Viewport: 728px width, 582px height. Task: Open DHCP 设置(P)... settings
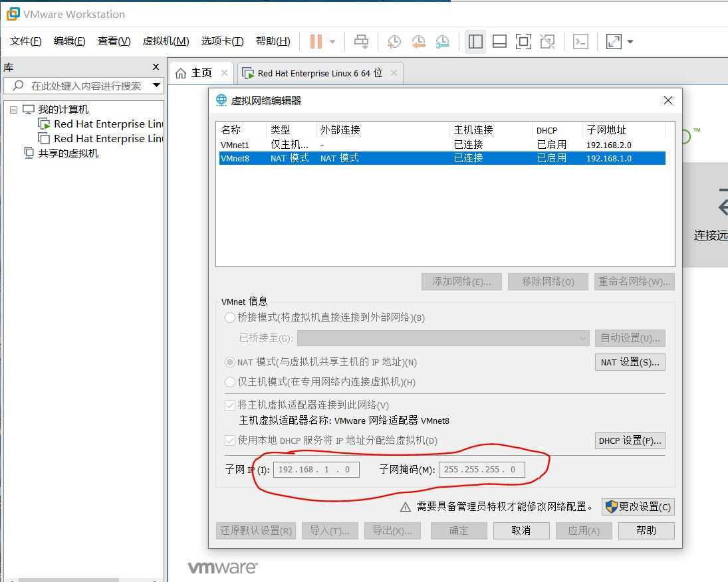630,441
